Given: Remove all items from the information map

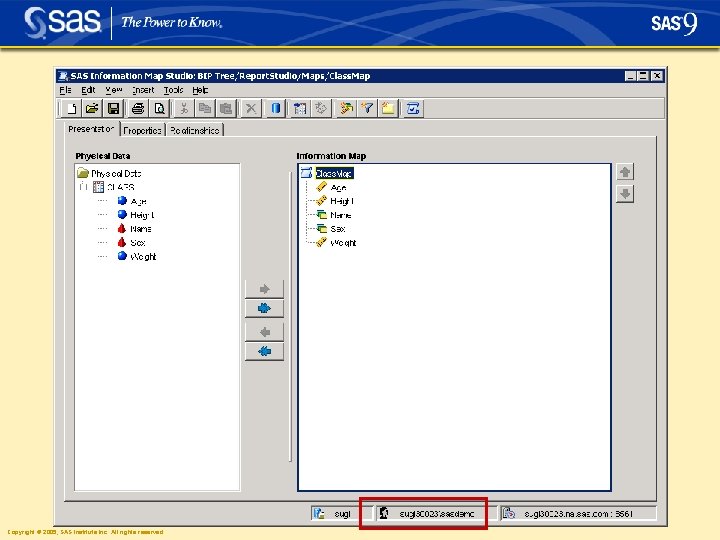Looking at the screenshot, I should 264,352.
